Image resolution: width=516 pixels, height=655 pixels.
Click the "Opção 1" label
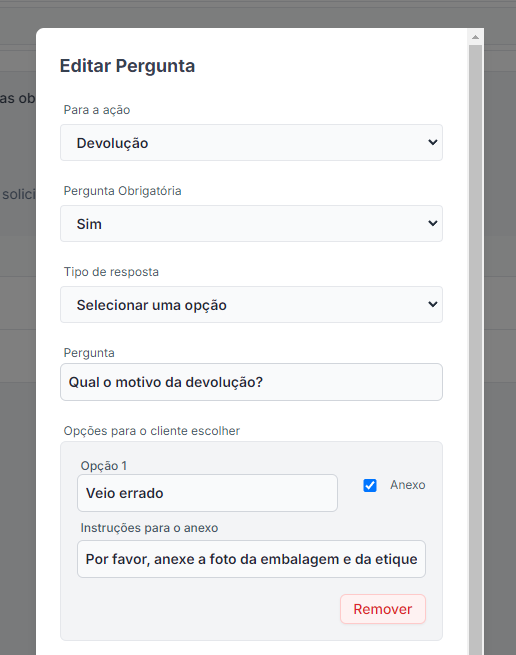pos(104,466)
